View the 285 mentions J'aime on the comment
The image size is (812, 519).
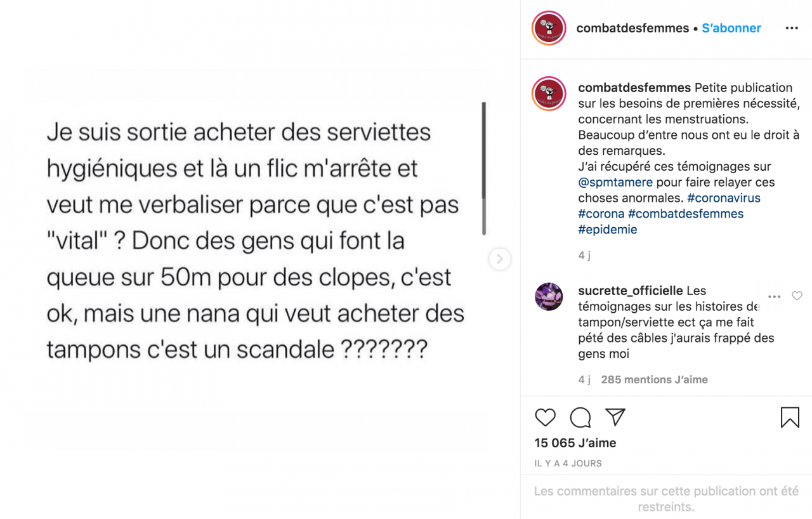(x=655, y=379)
